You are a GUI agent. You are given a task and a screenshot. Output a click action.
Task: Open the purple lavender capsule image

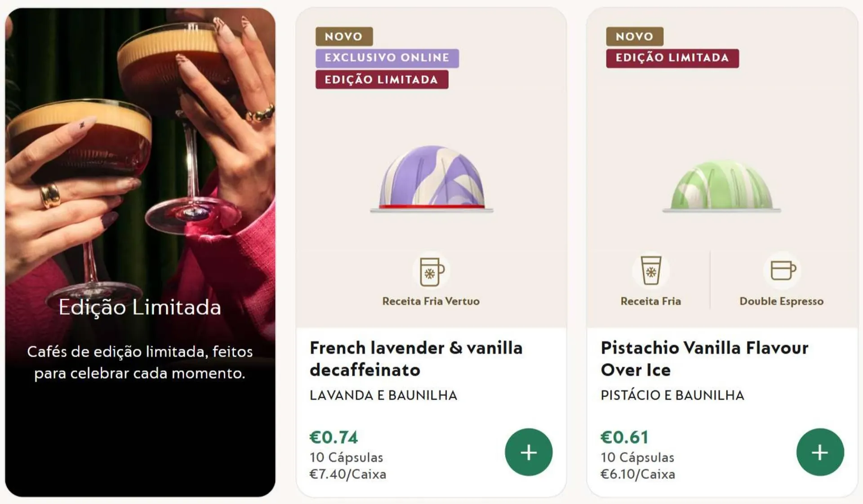point(431,180)
